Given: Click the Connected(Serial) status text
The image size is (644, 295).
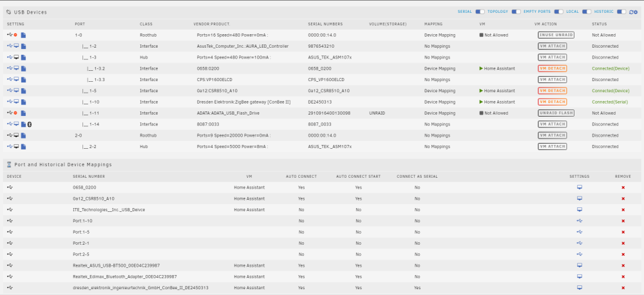Looking at the screenshot, I should (x=610, y=102).
